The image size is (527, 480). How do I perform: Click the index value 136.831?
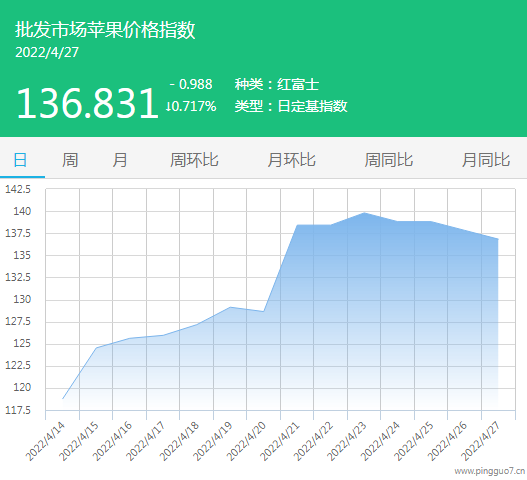[87, 103]
